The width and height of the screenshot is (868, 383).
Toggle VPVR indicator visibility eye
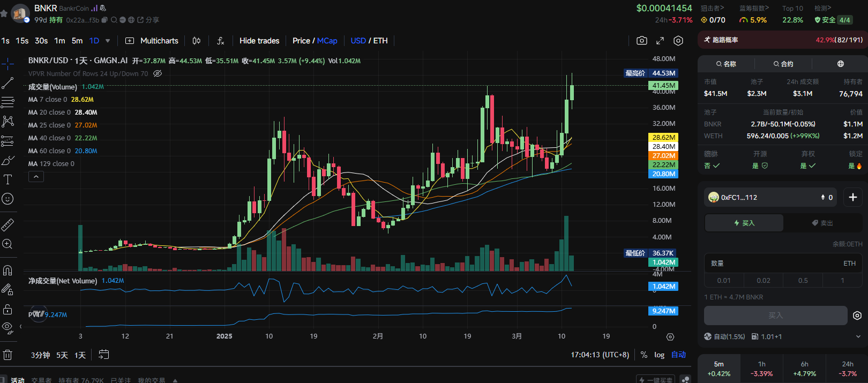coord(158,74)
